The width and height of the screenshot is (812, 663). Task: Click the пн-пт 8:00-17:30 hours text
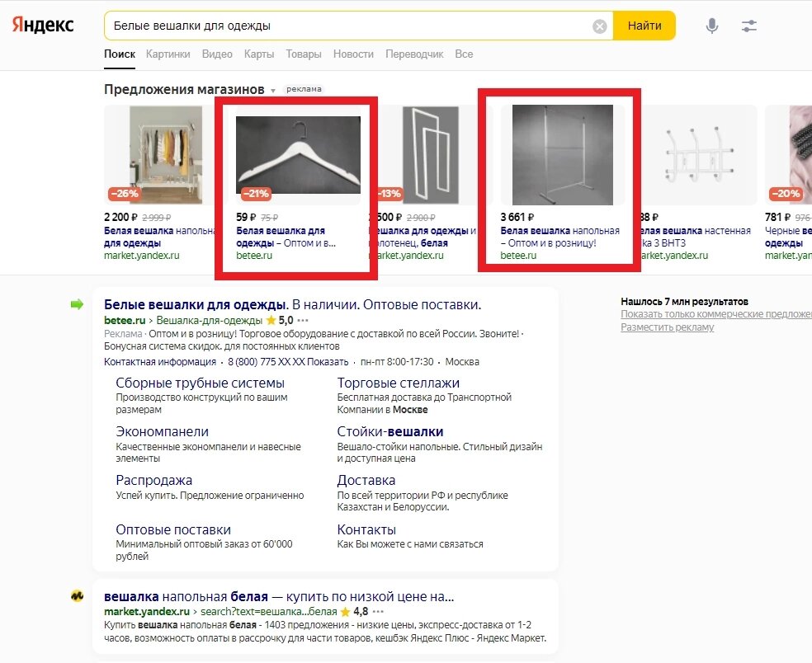click(x=397, y=362)
